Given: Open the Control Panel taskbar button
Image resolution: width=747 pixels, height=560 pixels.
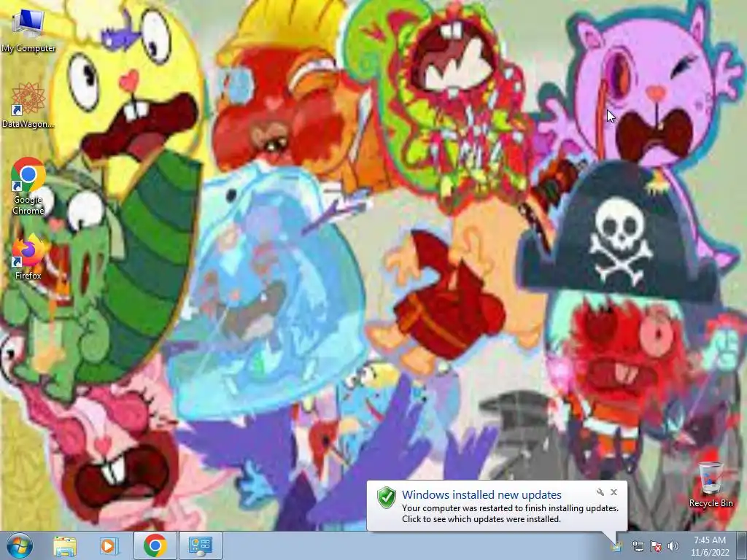Looking at the screenshot, I should point(201,545).
